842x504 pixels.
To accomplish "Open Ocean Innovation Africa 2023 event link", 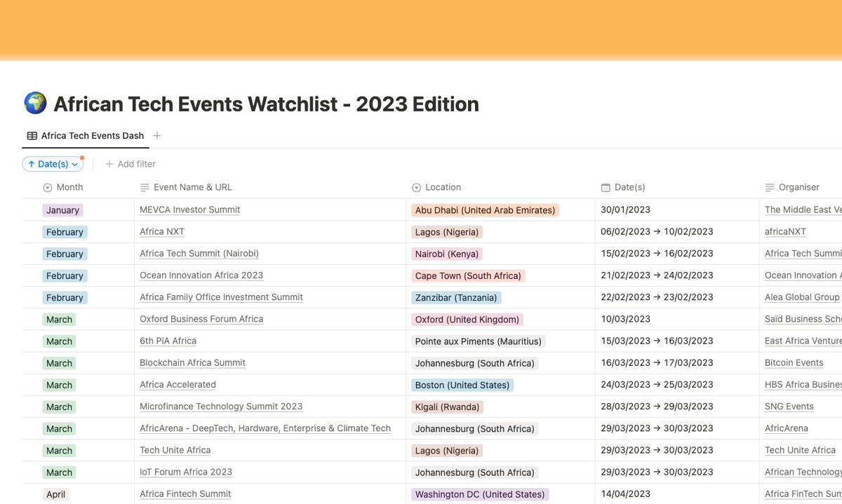I will (201, 275).
